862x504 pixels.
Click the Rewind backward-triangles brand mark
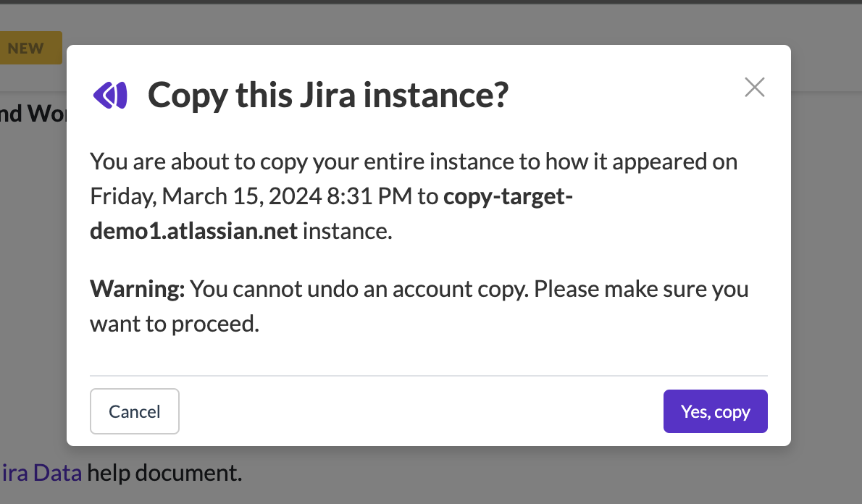tap(109, 94)
